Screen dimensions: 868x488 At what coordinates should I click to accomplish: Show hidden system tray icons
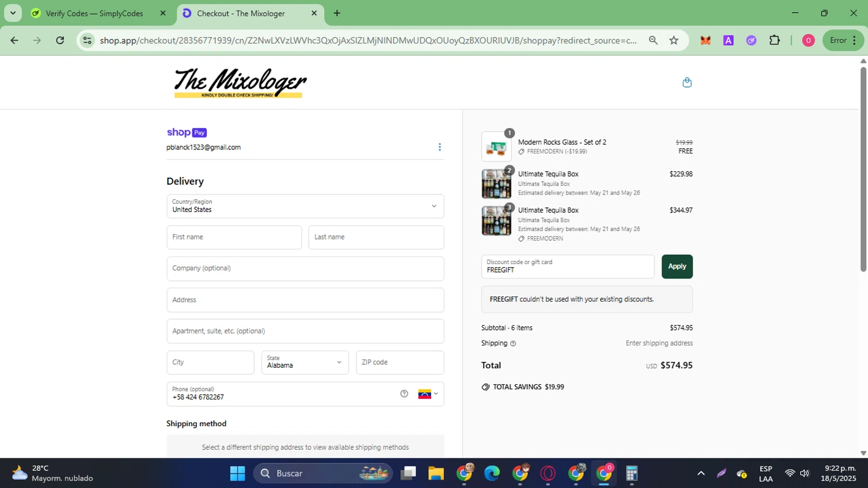701,474
